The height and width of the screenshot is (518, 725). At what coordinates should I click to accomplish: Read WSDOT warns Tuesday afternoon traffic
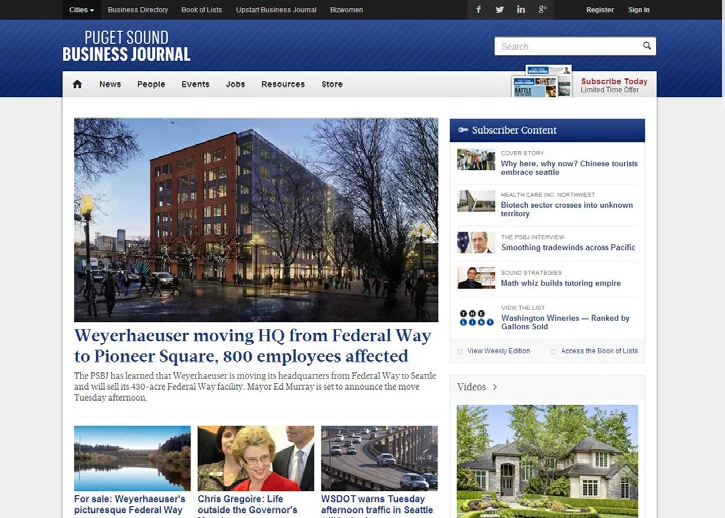[377, 505]
